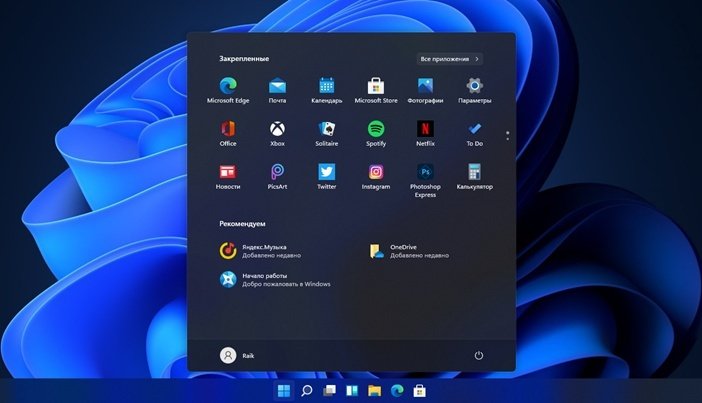Click the Закрепленные section heading

click(x=244, y=59)
